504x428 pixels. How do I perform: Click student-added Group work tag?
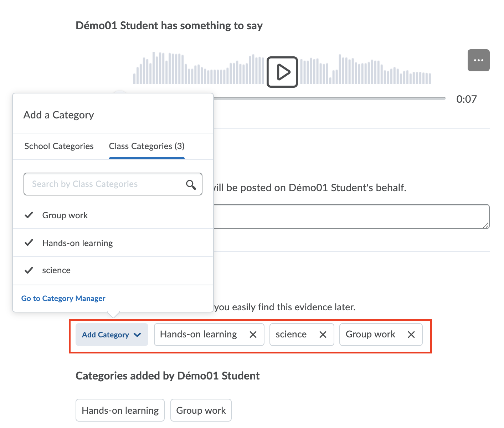tap(201, 411)
